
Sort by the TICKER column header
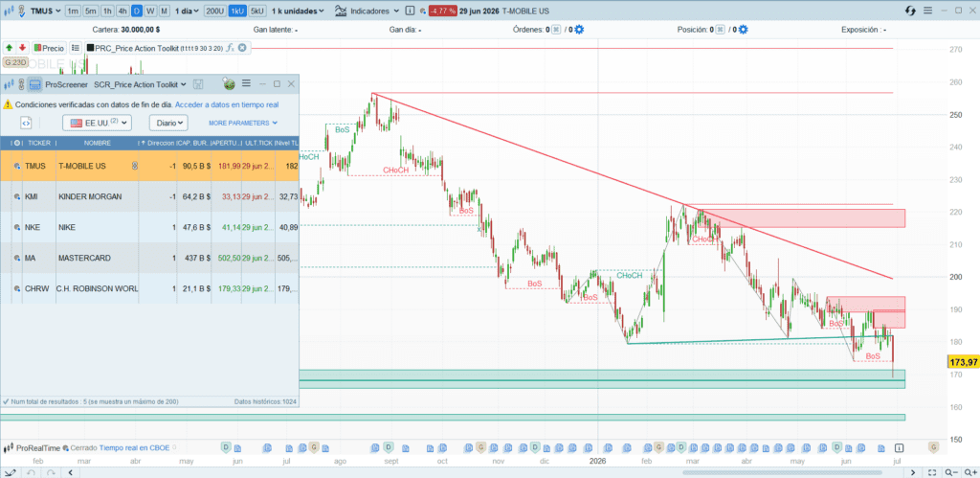click(38, 144)
